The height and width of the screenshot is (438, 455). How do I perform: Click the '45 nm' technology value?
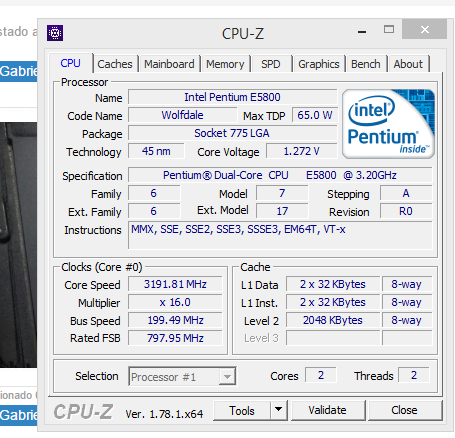click(156, 151)
